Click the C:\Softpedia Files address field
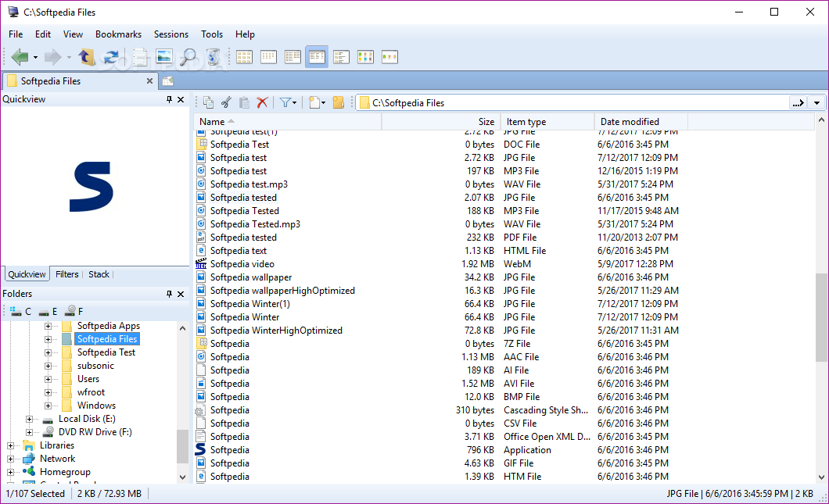The width and height of the screenshot is (829, 504). [573, 103]
